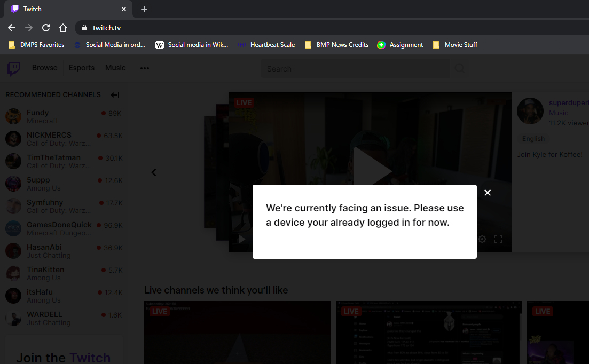This screenshot has width=589, height=364.
Task: Open featured stream settings gear
Action: (x=482, y=239)
